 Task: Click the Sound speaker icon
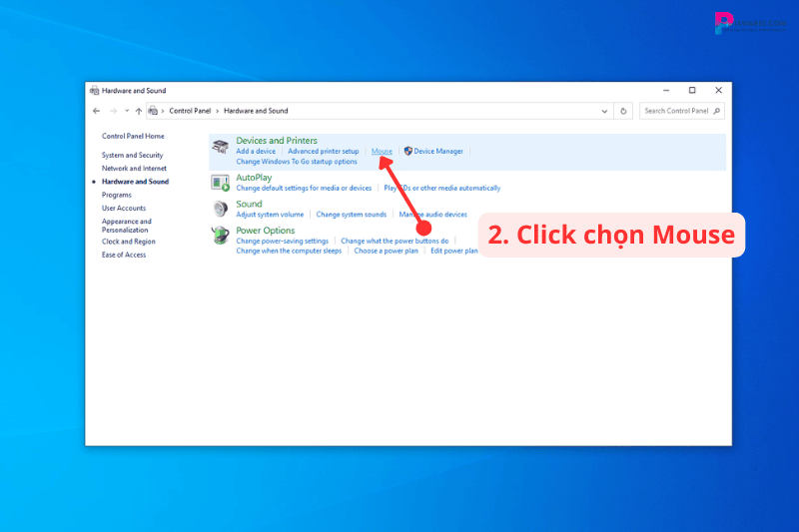[x=220, y=209]
